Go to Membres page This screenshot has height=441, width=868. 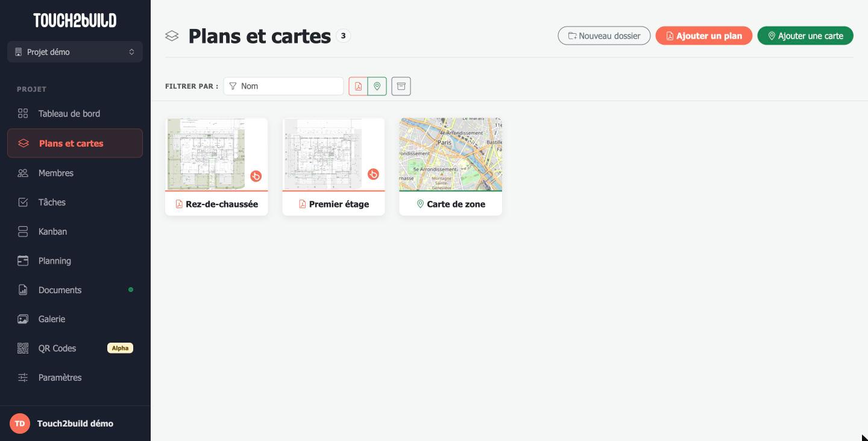(75, 173)
